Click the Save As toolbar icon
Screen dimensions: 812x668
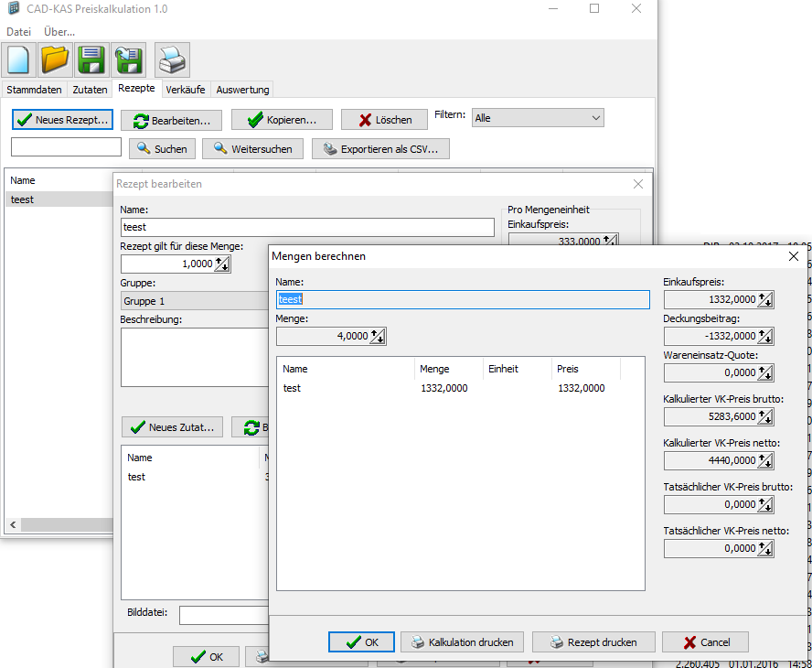(x=128, y=60)
